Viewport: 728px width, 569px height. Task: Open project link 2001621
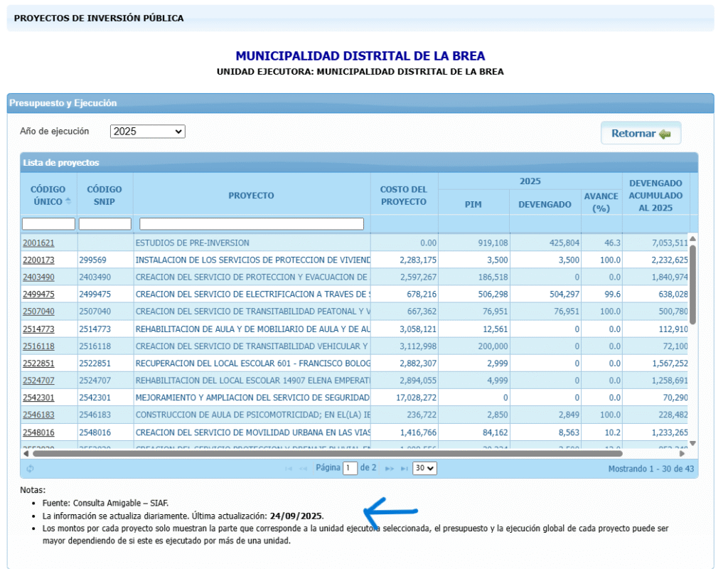point(38,243)
